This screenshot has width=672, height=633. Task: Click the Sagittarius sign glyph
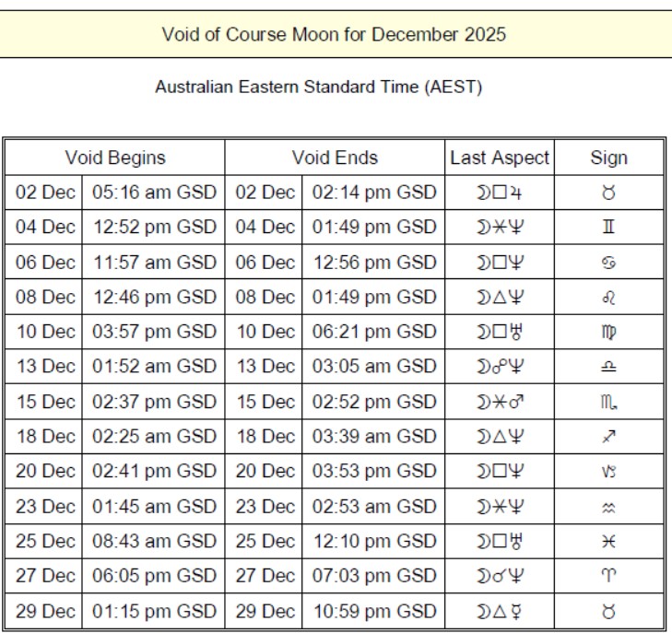click(608, 437)
